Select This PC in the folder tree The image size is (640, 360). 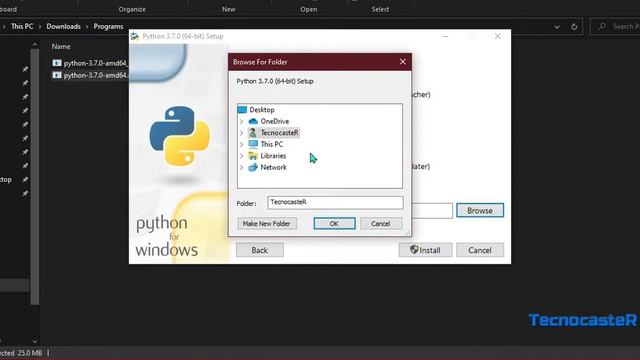point(271,144)
